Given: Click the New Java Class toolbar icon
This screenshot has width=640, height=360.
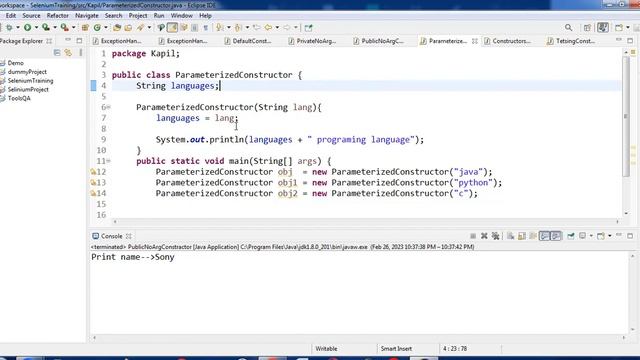Looking at the screenshot, I should point(97,27).
